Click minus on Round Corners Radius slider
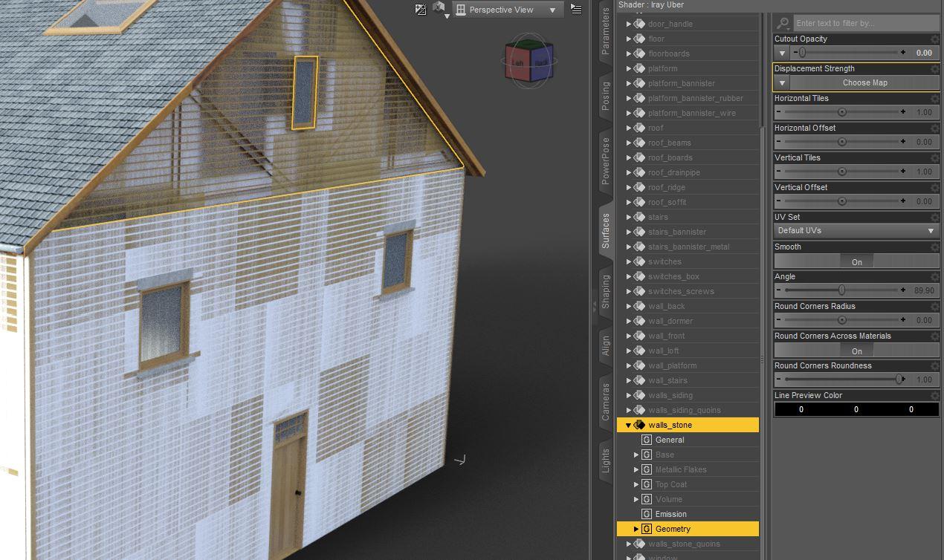Screen dimensions: 944x560 click(779, 320)
